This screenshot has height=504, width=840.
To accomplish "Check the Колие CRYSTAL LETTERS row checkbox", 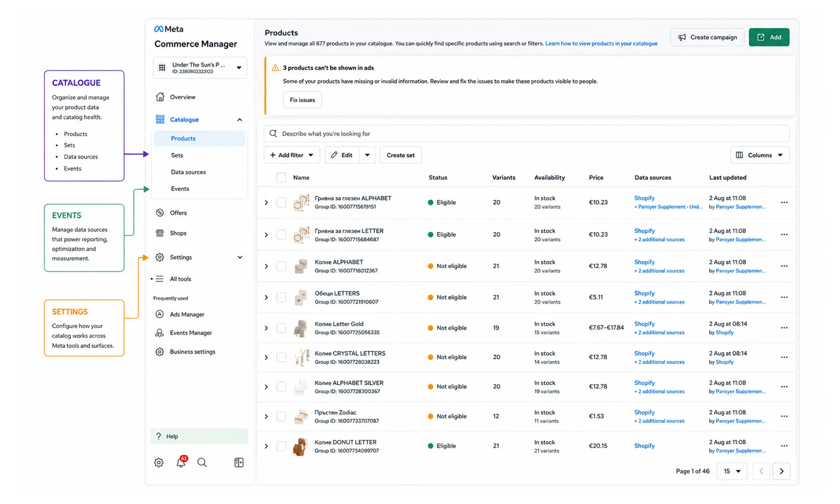I will [281, 357].
